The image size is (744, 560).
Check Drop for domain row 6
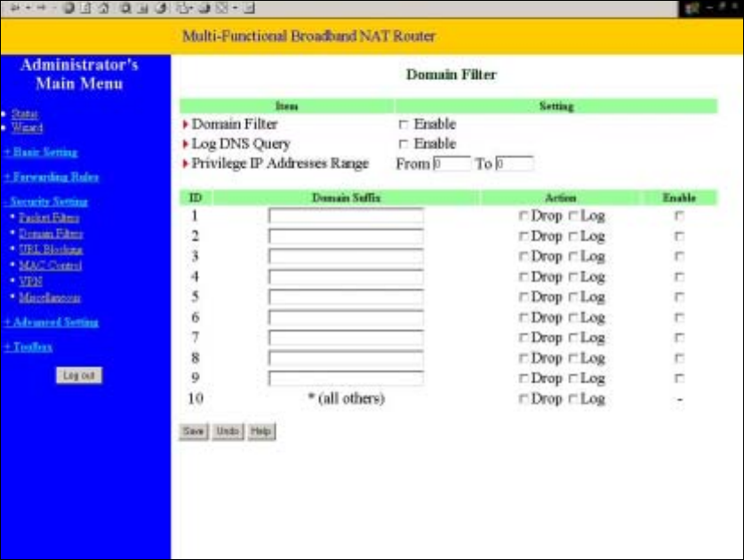[x=524, y=317]
